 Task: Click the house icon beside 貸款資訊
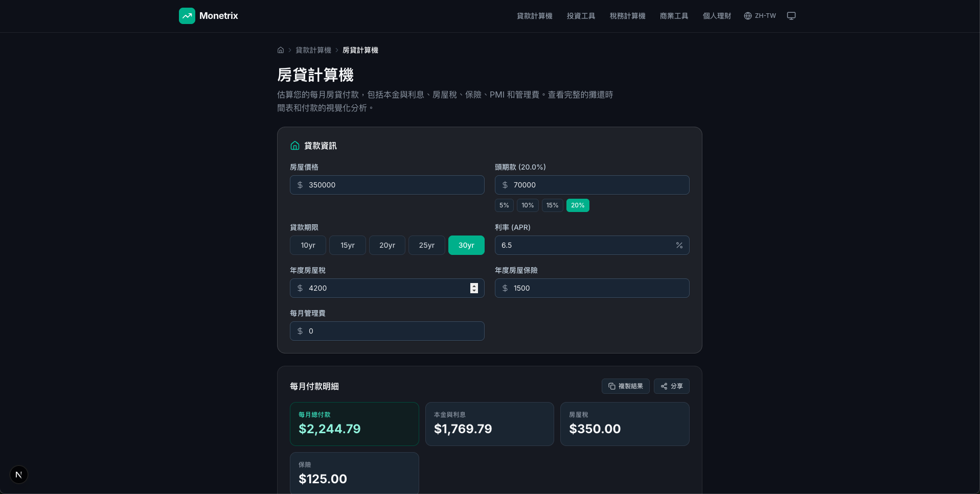pyautogui.click(x=295, y=146)
